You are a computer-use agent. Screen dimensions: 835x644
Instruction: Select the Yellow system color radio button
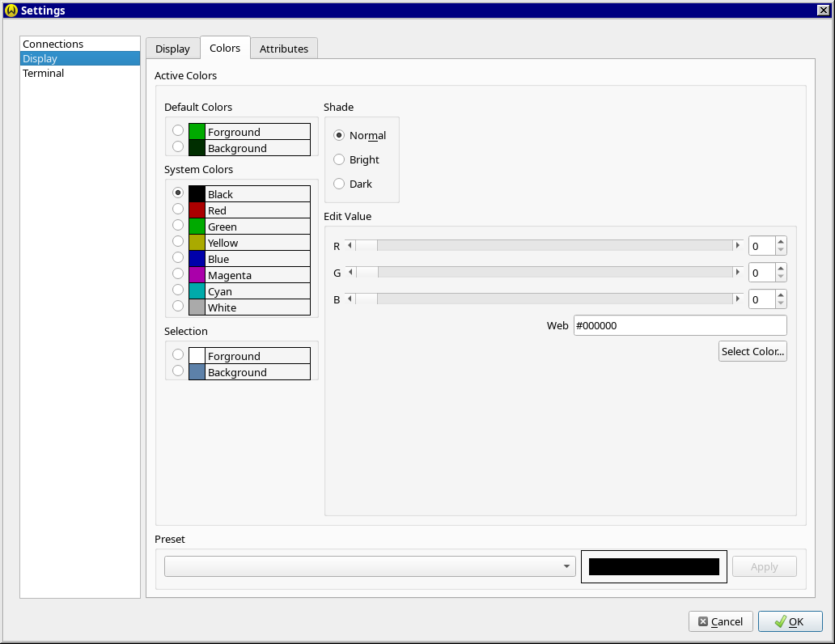(178, 241)
